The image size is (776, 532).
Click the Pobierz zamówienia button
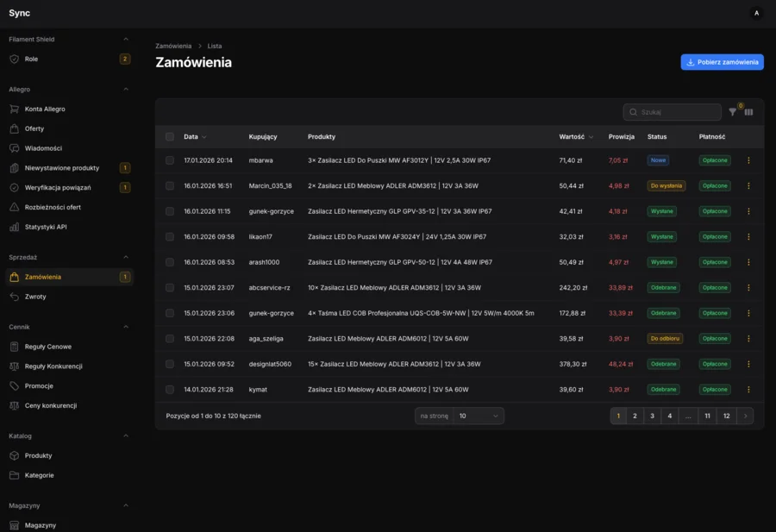[x=723, y=62]
